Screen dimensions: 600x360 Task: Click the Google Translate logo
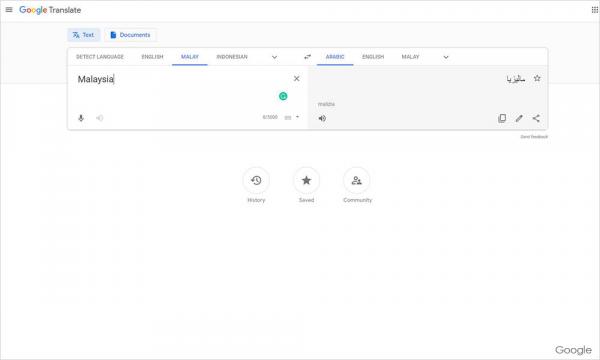pyautogui.click(x=50, y=10)
